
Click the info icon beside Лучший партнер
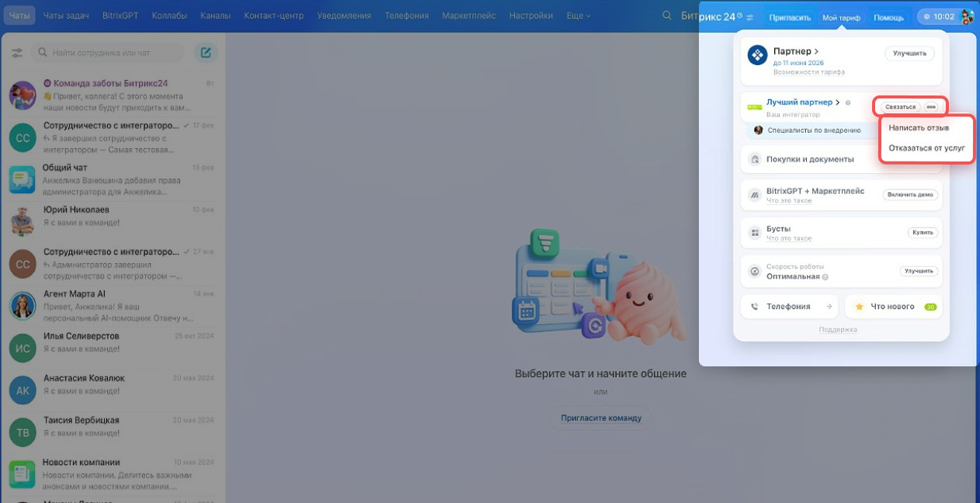tap(848, 102)
